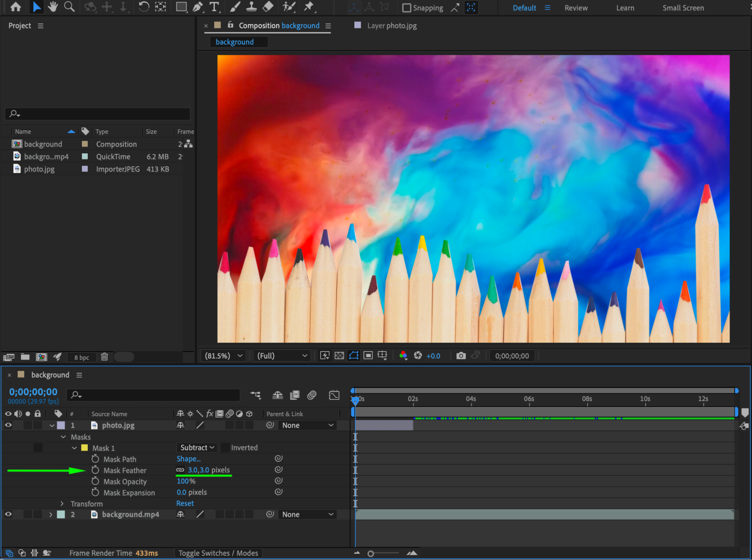Viewport: 752px width, 560px height.
Task: Hide the photo.jpg layer with eye icon
Action: click(8, 425)
